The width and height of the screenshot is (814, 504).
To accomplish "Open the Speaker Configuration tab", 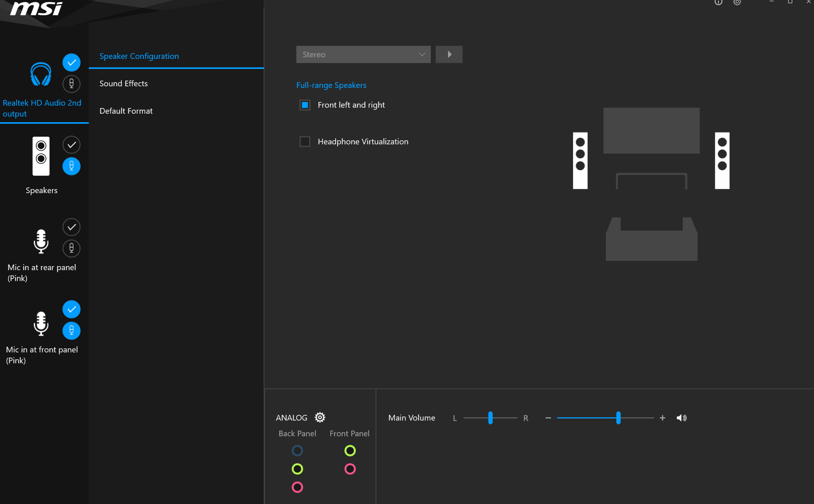I will (176, 56).
